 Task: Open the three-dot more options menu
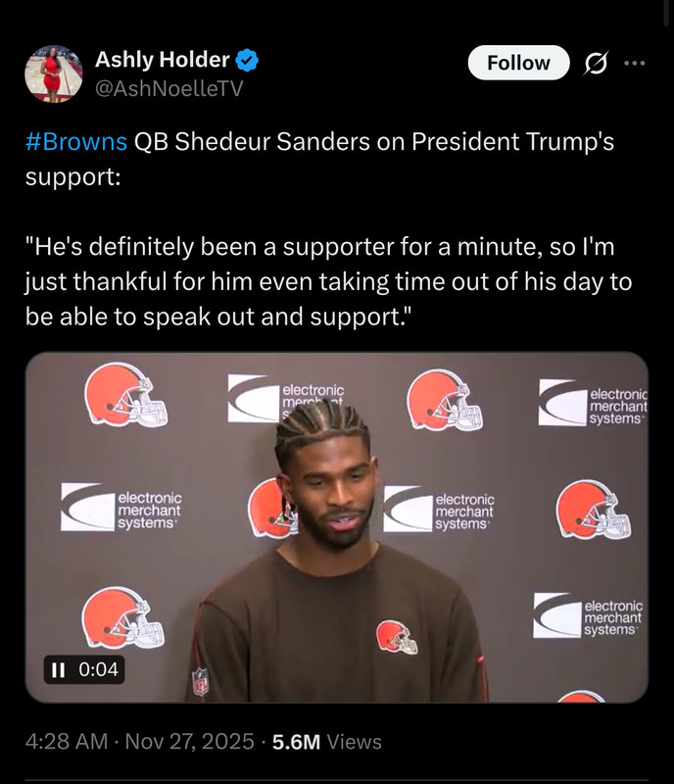[635, 63]
